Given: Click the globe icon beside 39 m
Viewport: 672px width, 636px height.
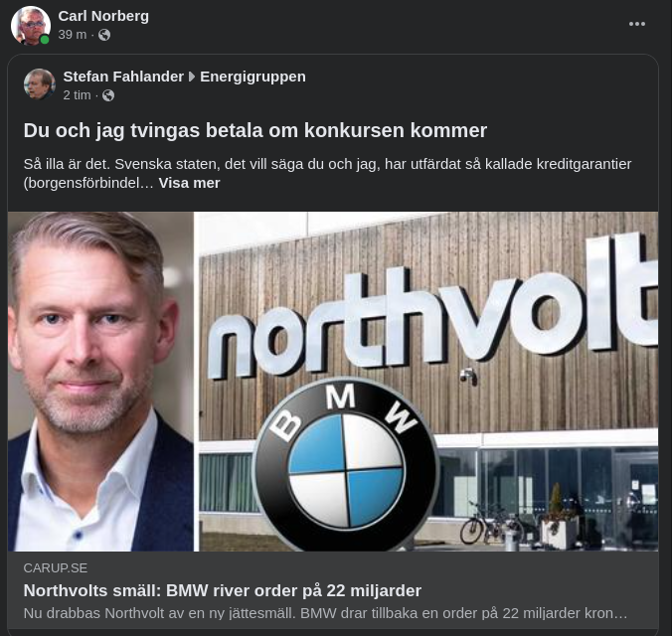Looking at the screenshot, I should click(104, 35).
